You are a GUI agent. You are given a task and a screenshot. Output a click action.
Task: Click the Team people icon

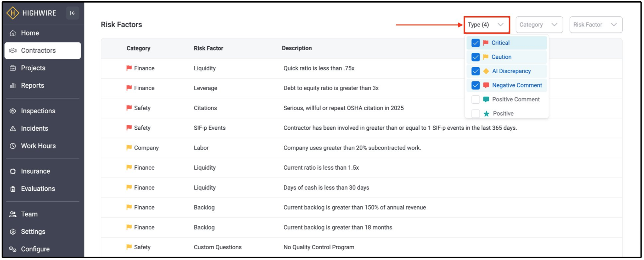[13, 214]
